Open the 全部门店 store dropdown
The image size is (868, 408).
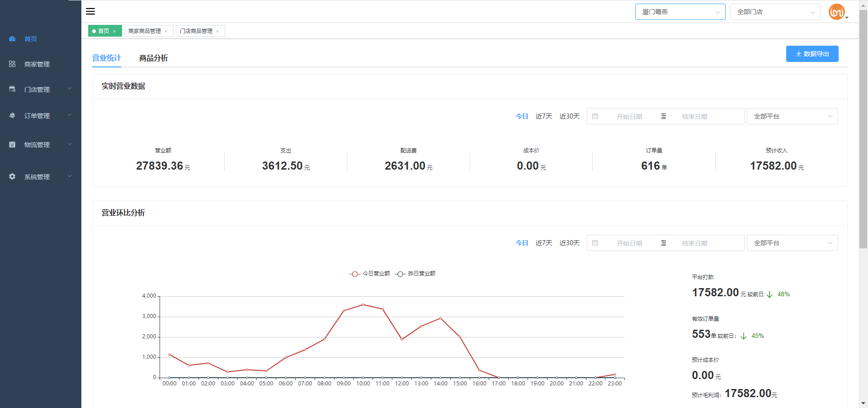(x=775, y=12)
